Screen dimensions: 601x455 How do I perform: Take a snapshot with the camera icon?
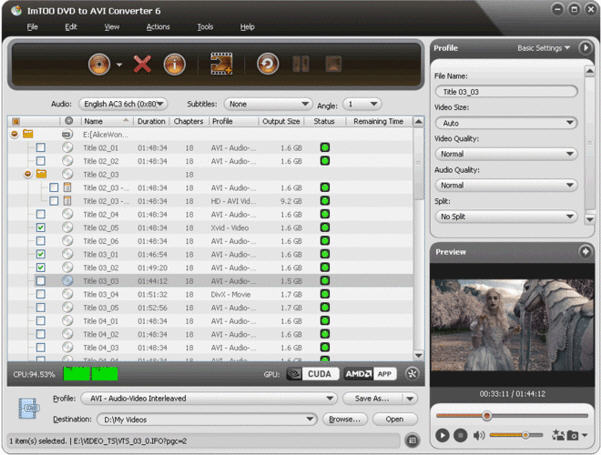[573, 435]
